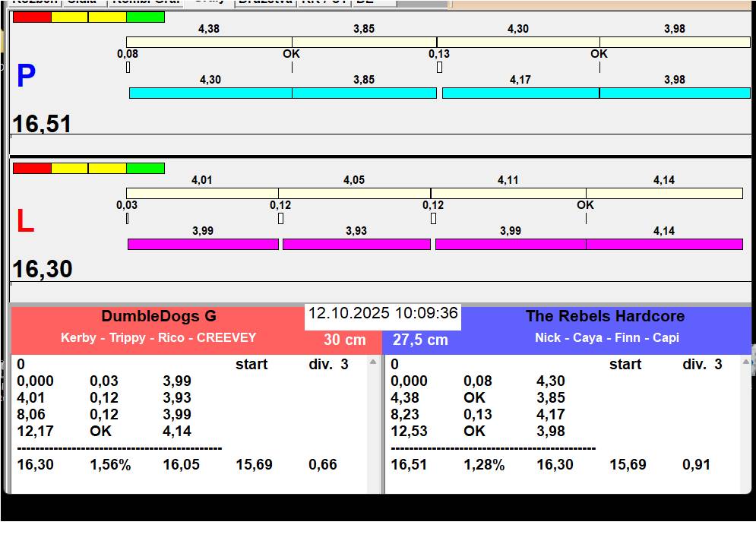Click the red L lane label

coord(25,222)
